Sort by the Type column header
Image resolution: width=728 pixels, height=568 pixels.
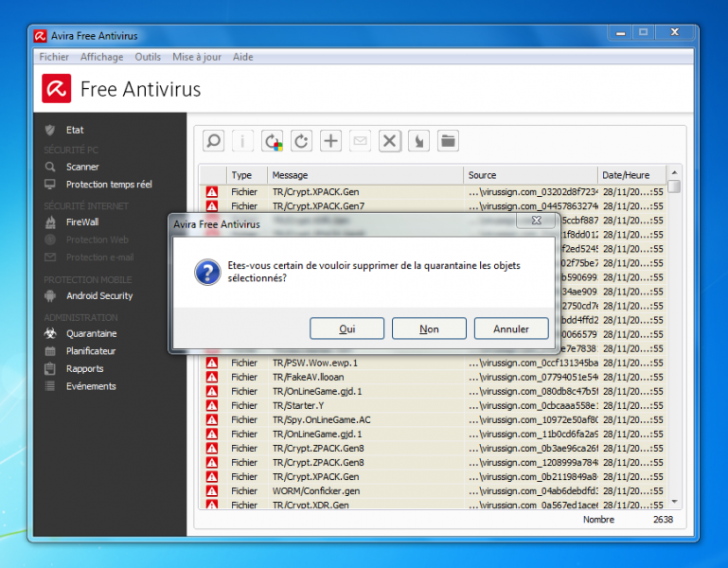(246, 175)
